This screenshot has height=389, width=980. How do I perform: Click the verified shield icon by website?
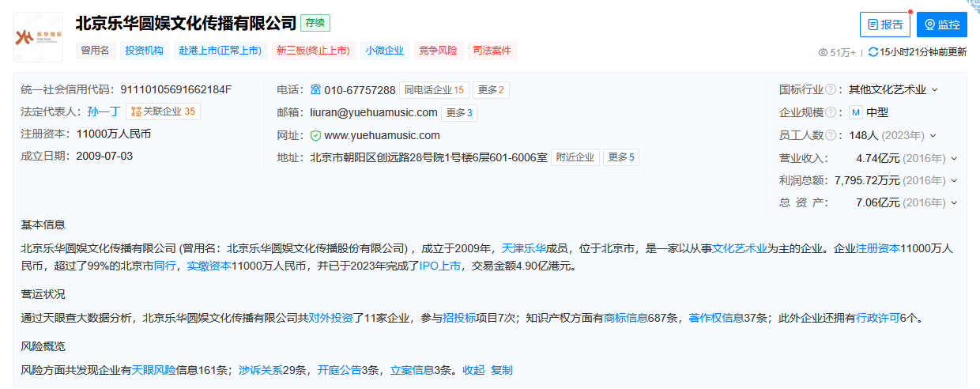pos(315,135)
